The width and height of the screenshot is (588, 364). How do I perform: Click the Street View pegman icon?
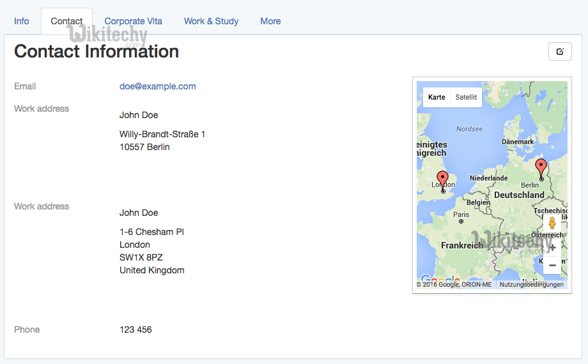point(552,224)
